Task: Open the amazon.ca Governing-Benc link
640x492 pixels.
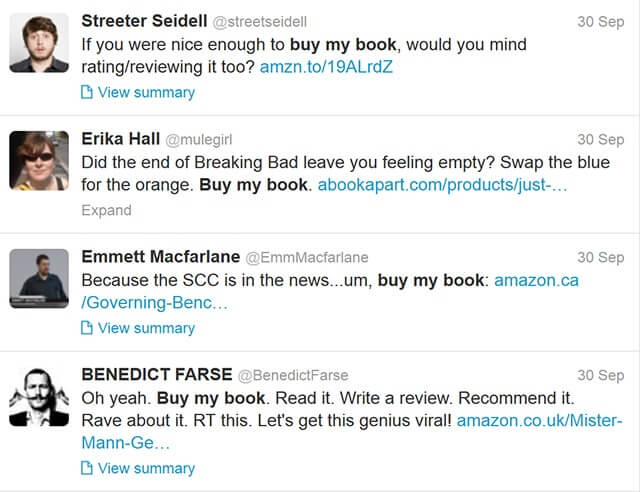Action: point(330,292)
